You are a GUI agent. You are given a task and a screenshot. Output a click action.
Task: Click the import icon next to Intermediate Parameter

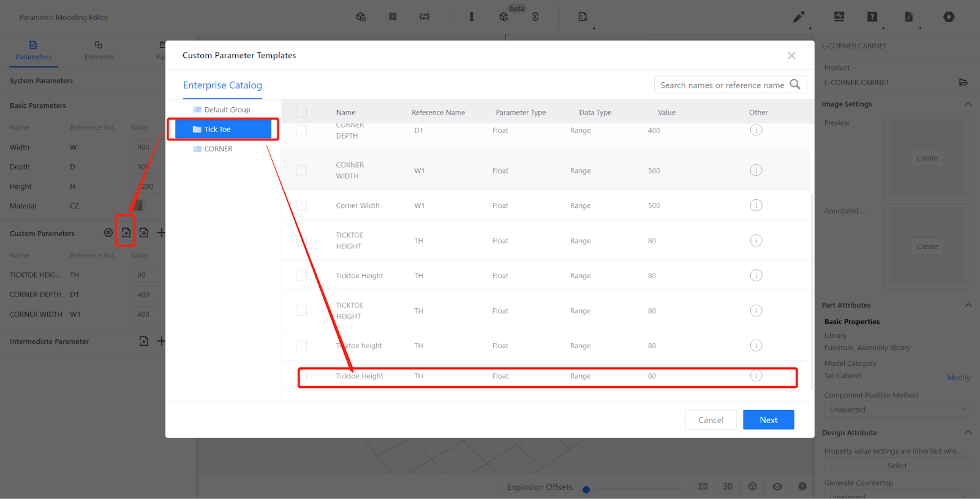(144, 341)
